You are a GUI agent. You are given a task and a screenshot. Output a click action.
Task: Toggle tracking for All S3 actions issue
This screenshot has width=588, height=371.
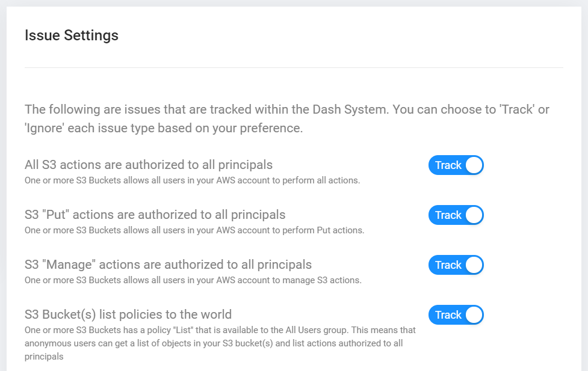tap(456, 165)
